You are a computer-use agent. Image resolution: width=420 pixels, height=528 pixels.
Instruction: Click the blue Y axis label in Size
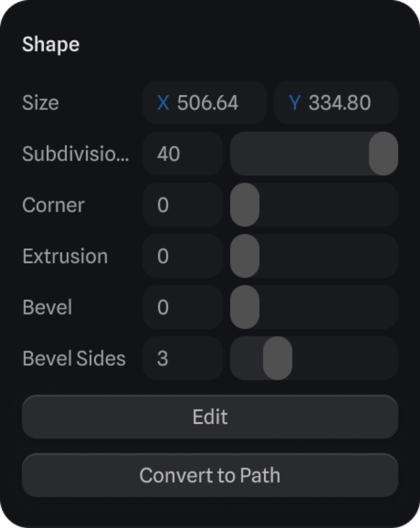[x=295, y=103]
